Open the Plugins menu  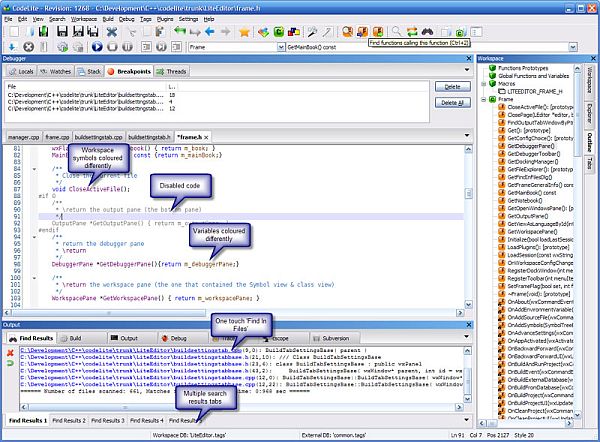[x=165, y=19]
